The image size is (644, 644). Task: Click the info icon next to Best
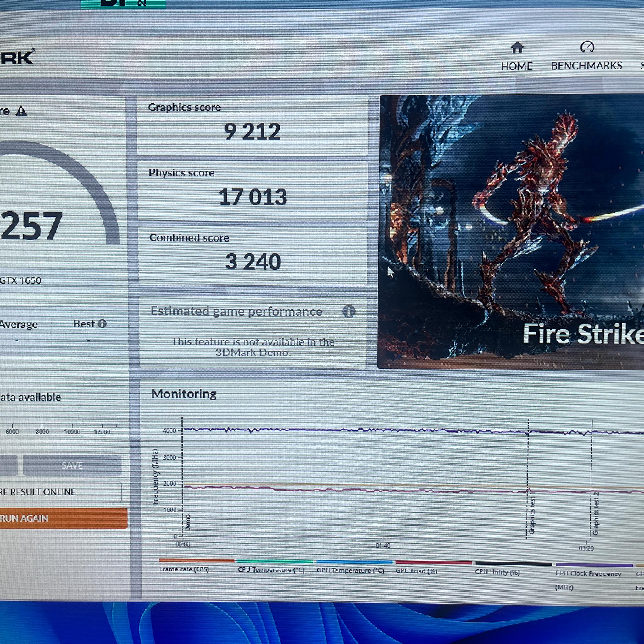[102, 324]
